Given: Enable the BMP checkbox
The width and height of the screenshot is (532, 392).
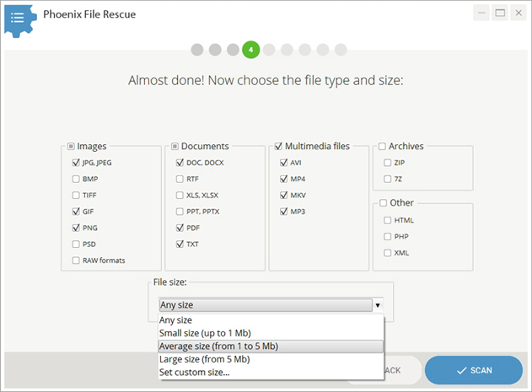Looking at the screenshot, I should 76,179.
